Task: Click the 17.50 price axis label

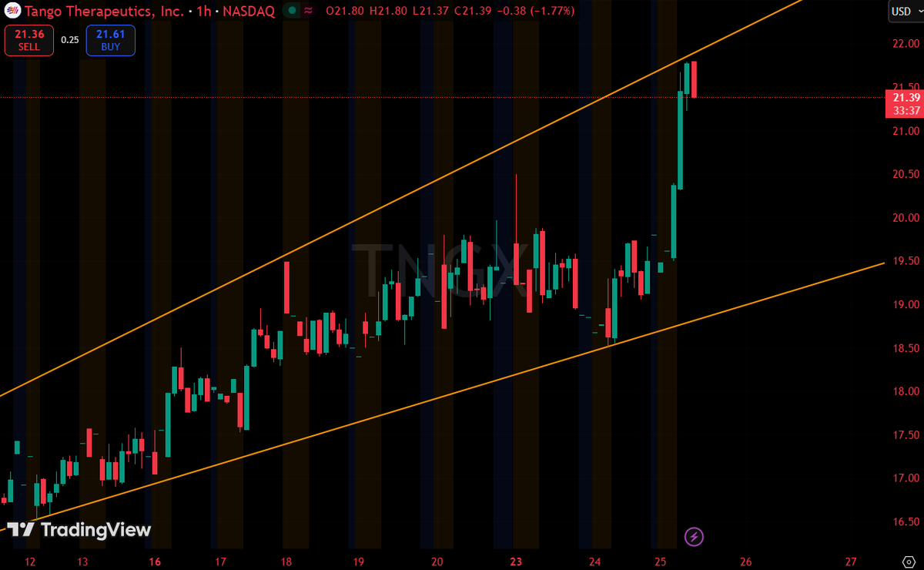Action: coord(906,435)
